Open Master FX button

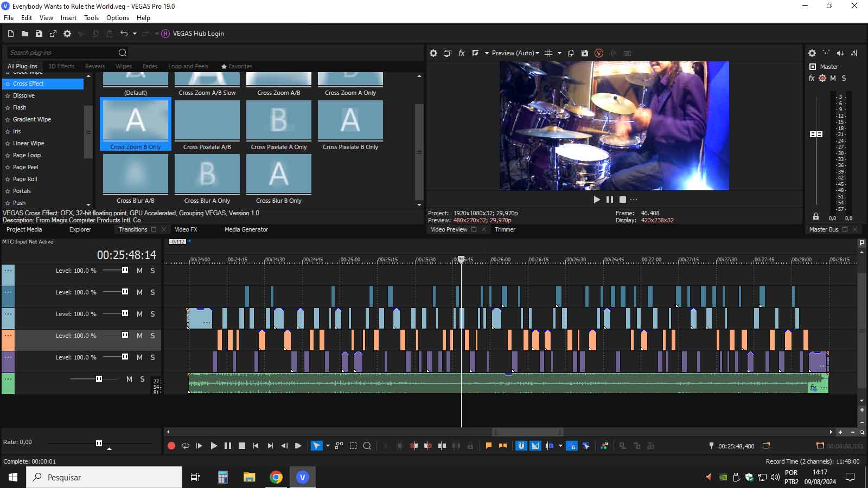pos(812,78)
